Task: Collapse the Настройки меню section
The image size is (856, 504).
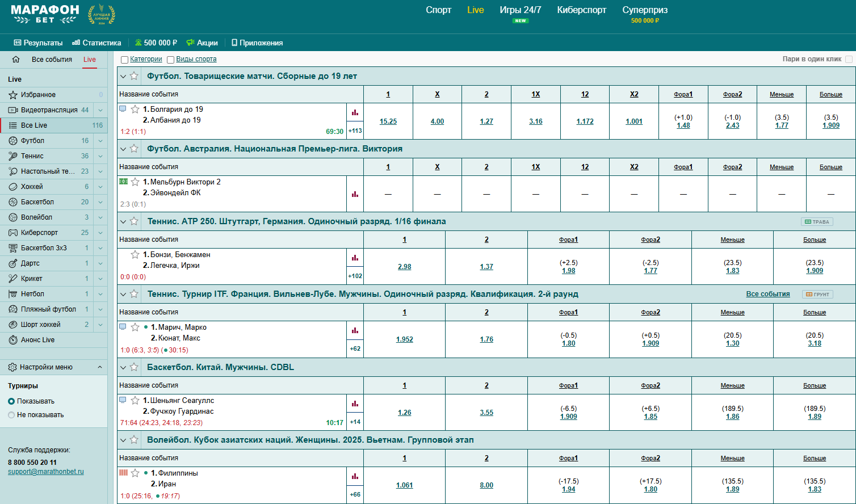Action: pos(100,367)
